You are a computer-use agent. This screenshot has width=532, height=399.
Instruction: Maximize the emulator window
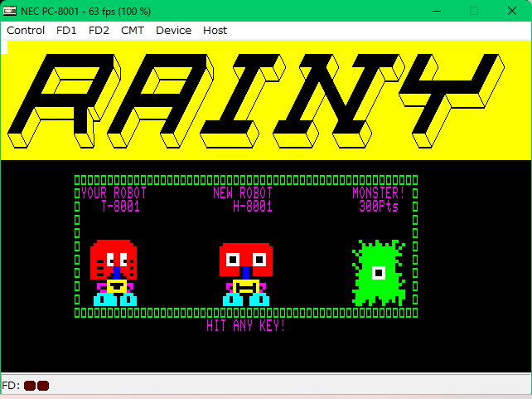(474, 10)
